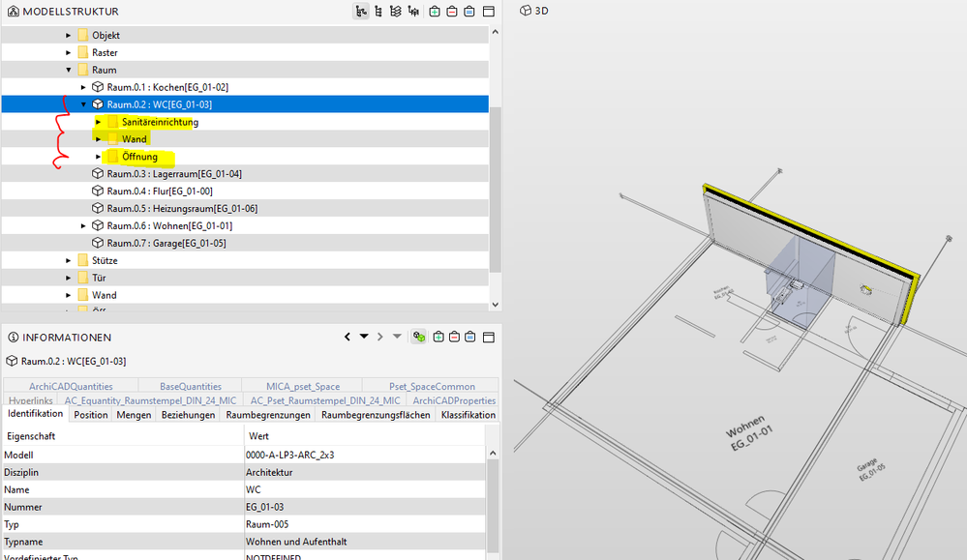
Task: Activate the layered structure view icon
Action: 394,11
